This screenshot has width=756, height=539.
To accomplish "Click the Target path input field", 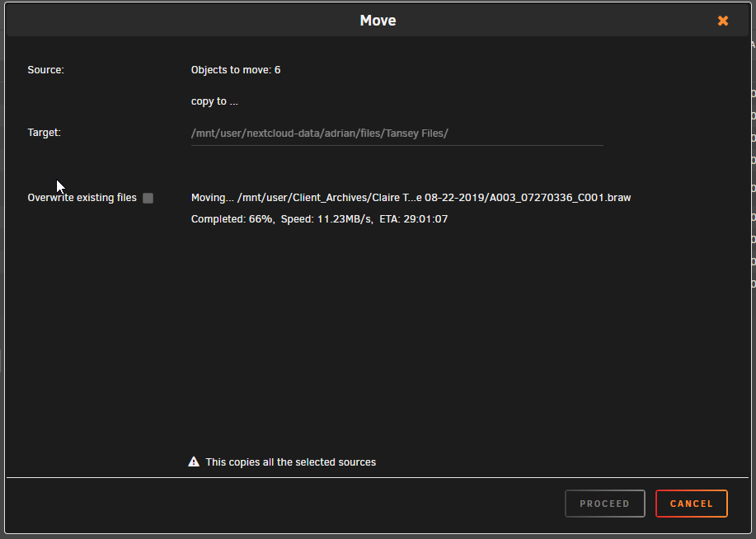I will [397, 134].
